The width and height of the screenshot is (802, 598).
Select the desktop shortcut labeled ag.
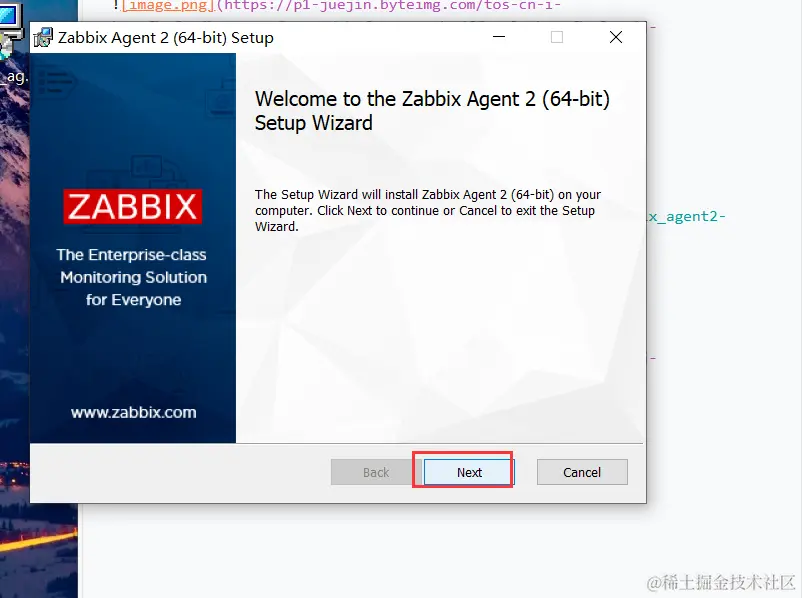[x=13, y=77]
